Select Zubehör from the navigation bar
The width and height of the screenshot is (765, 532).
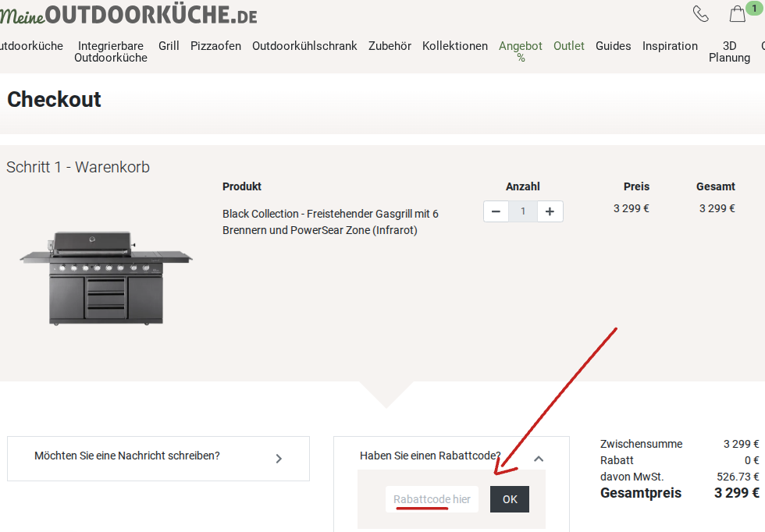tap(390, 46)
